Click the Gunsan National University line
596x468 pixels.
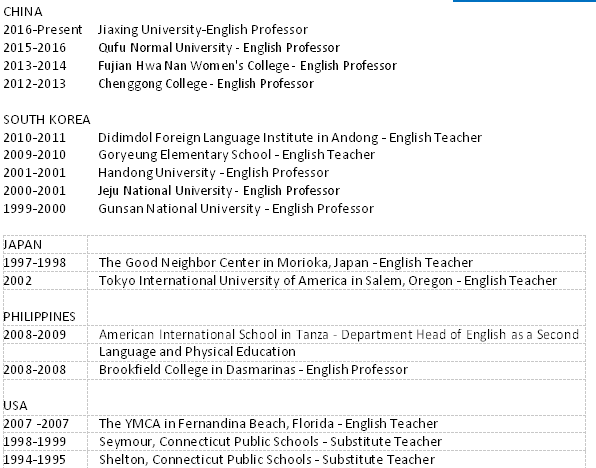(x=236, y=208)
